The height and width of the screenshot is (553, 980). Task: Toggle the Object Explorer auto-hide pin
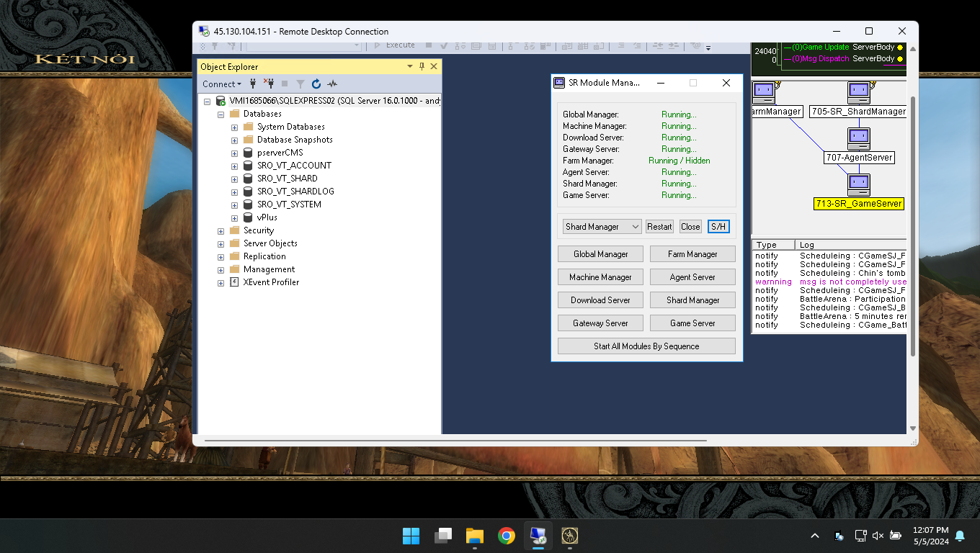point(422,66)
